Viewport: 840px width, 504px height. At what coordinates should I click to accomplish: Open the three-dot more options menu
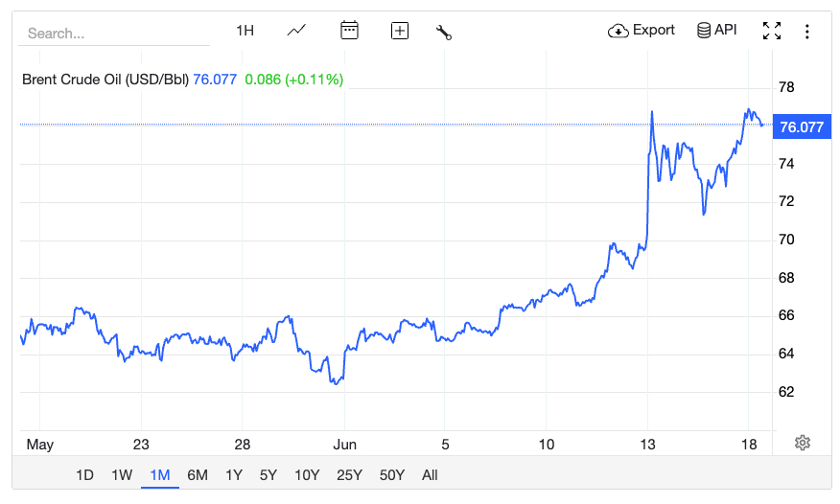click(807, 32)
